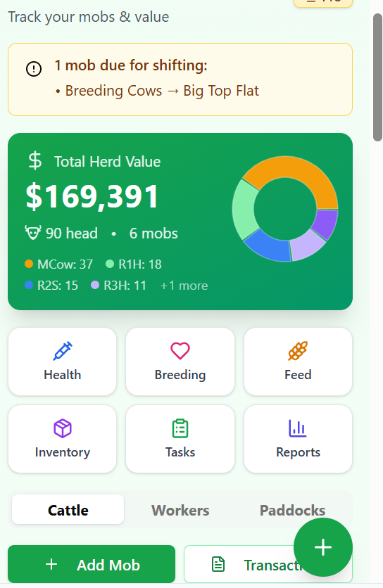
Task: Open Inventory via the box icon
Action: 63,428
